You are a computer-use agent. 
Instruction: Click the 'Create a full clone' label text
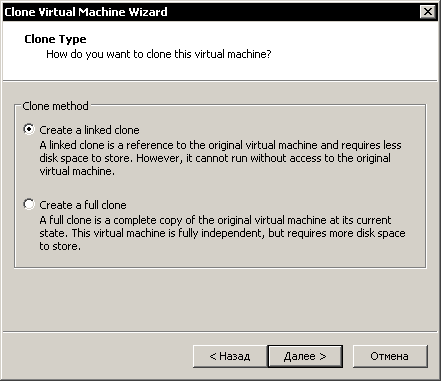click(x=83, y=205)
